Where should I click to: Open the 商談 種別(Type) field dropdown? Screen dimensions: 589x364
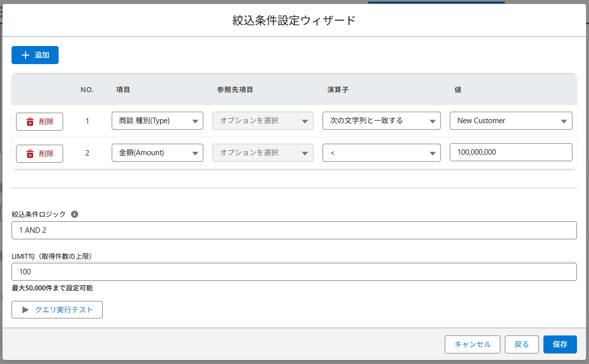tap(157, 121)
